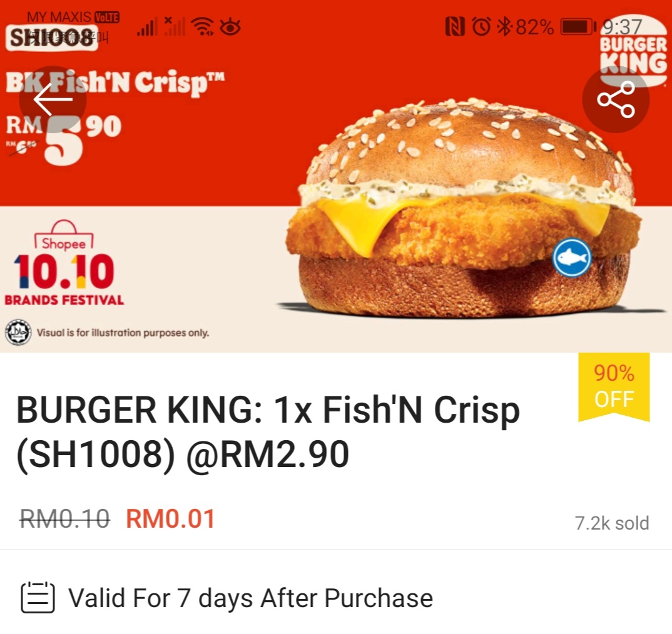
Task: Tap the blue fish badge icon
Action: click(x=572, y=258)
